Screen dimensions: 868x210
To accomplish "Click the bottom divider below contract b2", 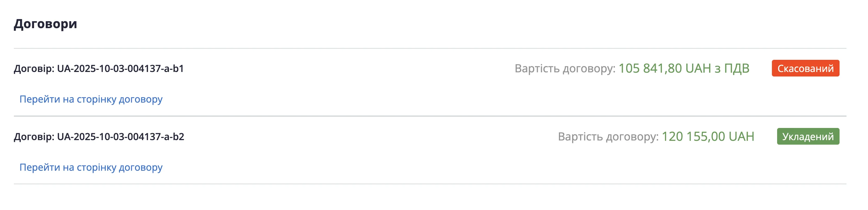I will click(430, 184).
